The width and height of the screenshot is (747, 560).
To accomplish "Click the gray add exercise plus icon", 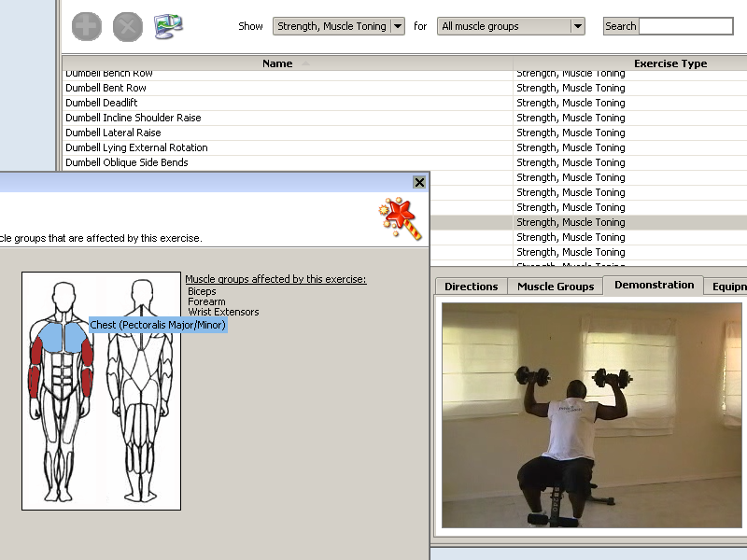I will click(x=87, y=26).
